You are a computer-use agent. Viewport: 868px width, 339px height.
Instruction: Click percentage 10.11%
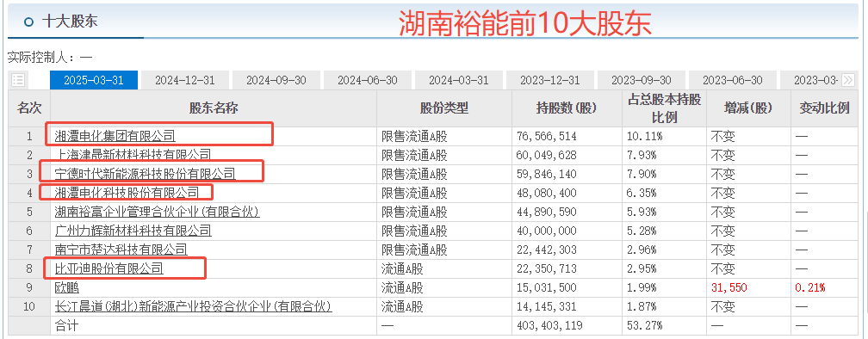coord(644,136)
